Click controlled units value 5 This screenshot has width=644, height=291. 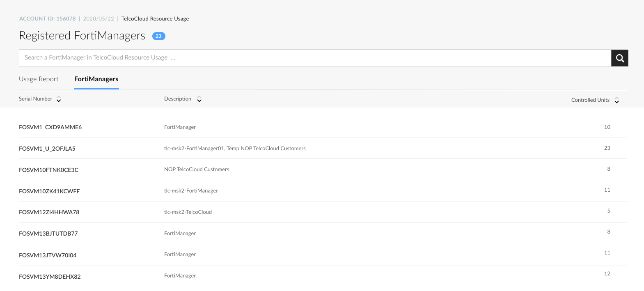click(609, 211)
